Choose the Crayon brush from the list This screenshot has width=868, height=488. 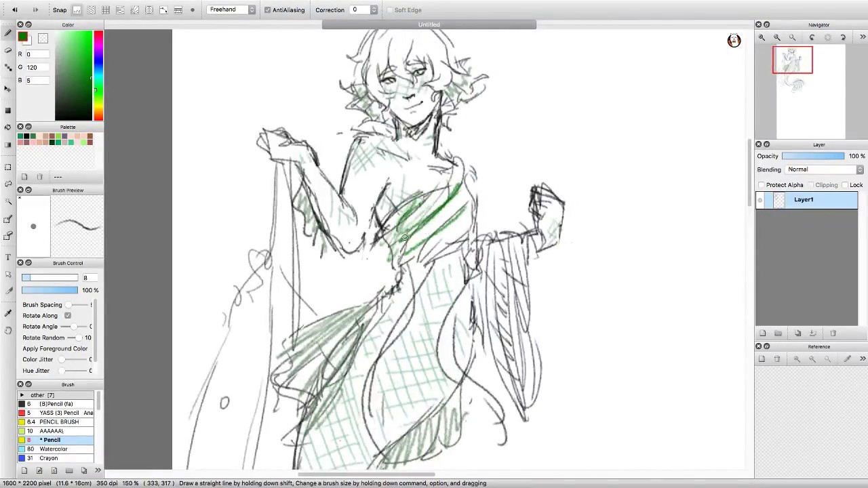pyautogui.click(x=48, y=457)
